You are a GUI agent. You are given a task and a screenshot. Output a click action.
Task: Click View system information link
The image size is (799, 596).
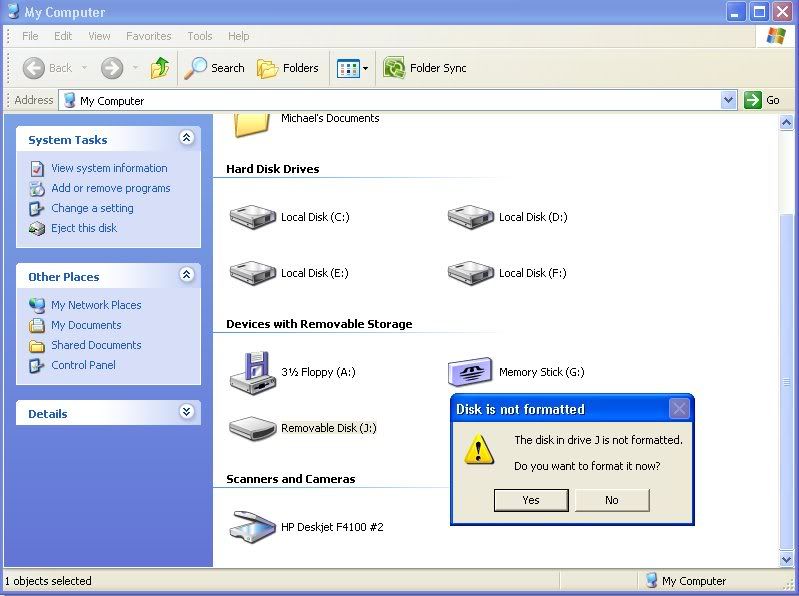(109, 168)
